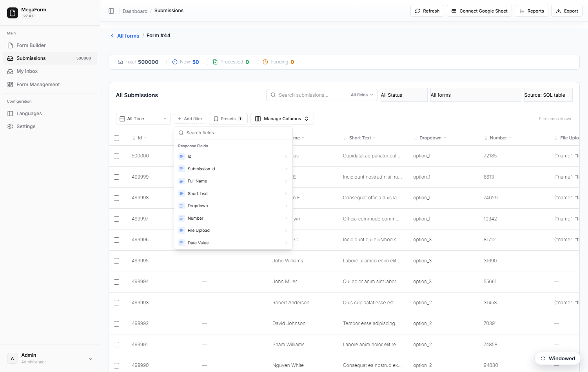This screenshot has width=588, height=372.
Task: Sort by Id column header
Action: [x=142, y=138]
